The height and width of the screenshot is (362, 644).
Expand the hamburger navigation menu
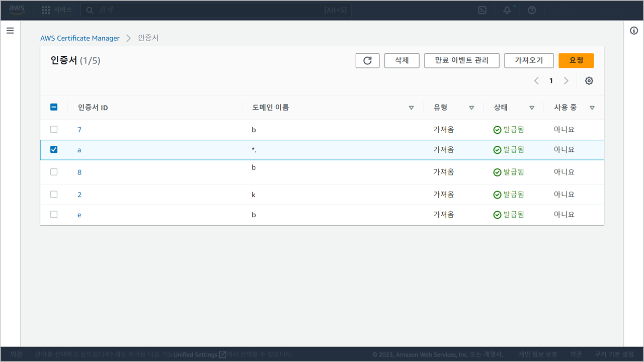coord(10,31)
